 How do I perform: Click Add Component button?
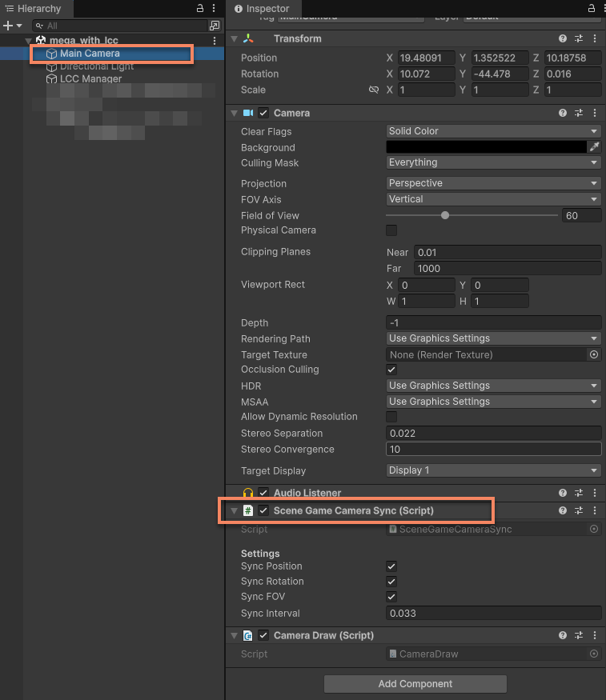[415, 683]
